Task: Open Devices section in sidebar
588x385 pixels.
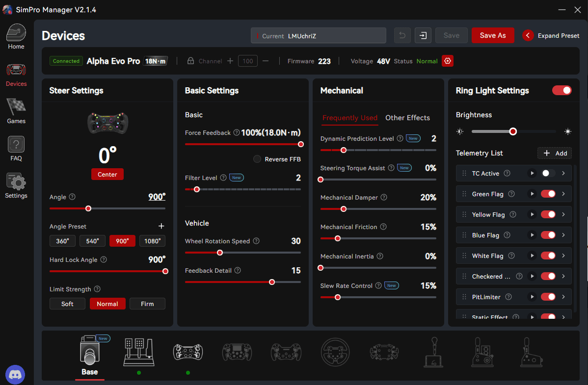Action: click(16, 74)
